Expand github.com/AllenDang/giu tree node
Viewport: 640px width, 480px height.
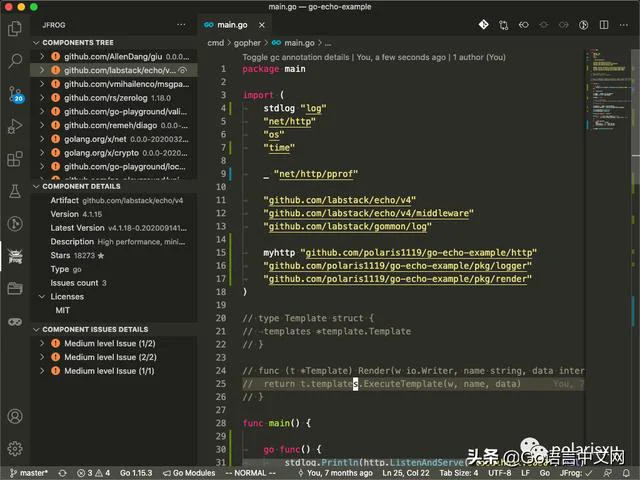[42, 56]
